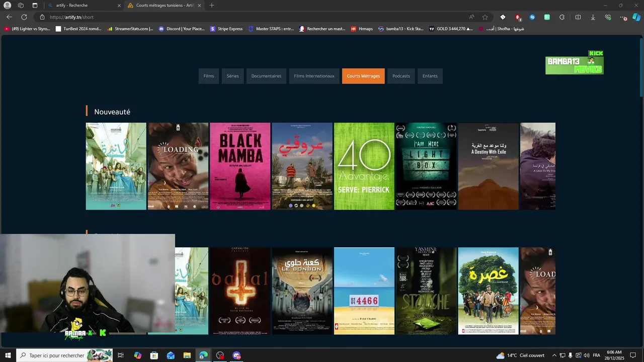The image size is (644, 362).
Task: Open the Stripe Express bookmark
Action: coord(226,29)
